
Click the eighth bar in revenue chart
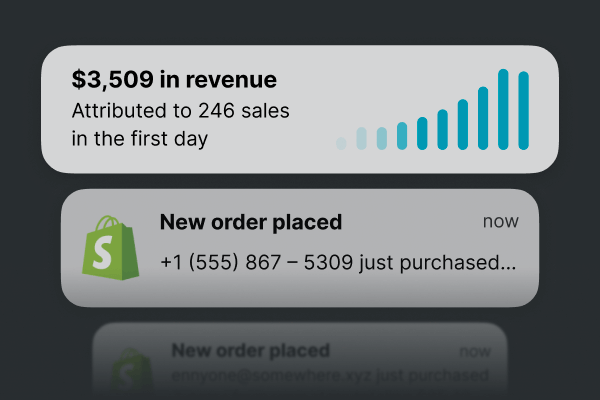(483, 118)
